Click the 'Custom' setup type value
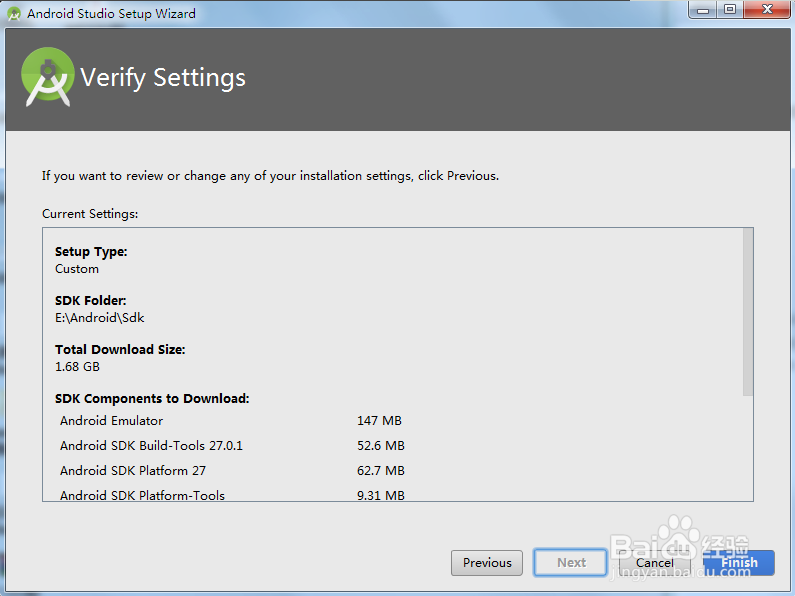 coord(77,269)
